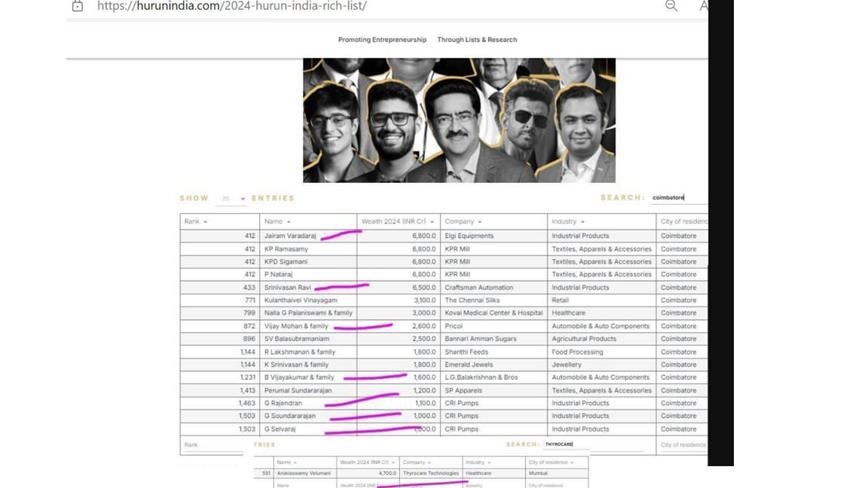Sort by Wealth 2024 (INR Cr) column
The image size is (868, 488).
(x=398, y=221)
